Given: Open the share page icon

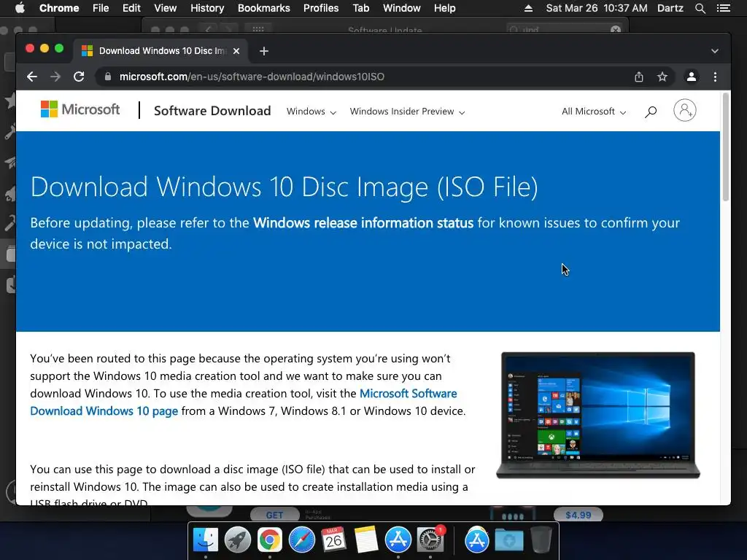Looking at the screenshot, I should [x=639, y=77].
